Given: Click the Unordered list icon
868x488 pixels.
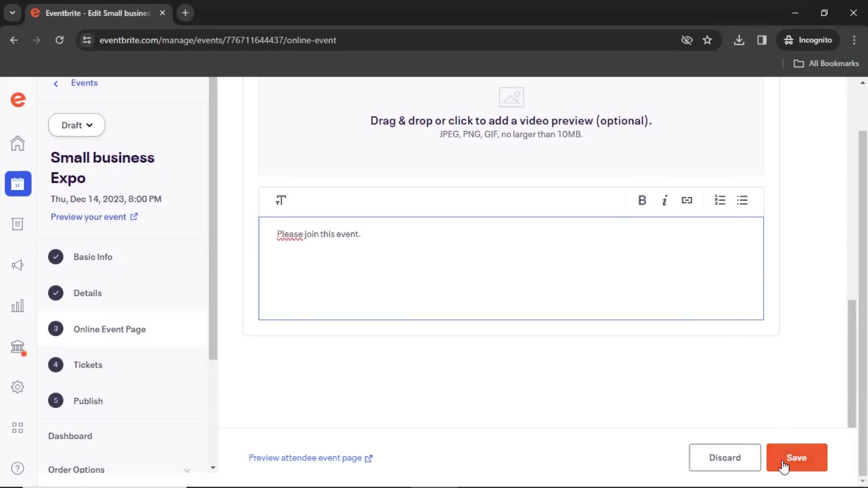Looking at the screenshot, I should (x=742, y=200).
